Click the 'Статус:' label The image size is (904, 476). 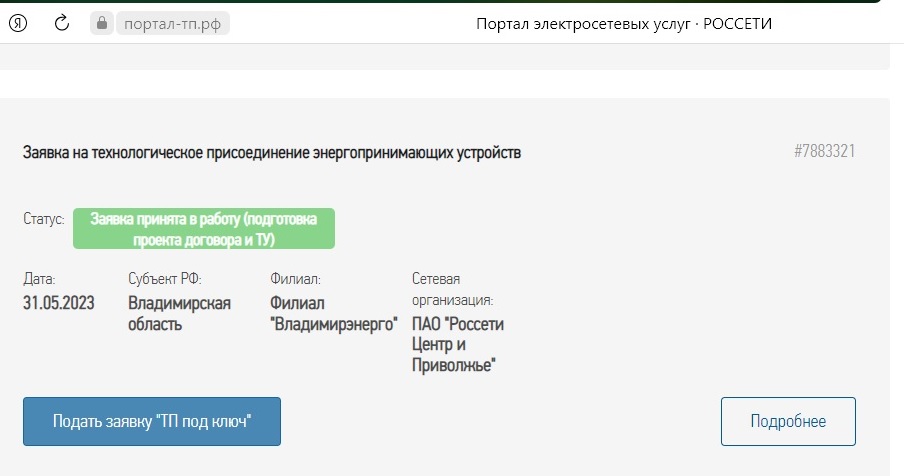pos(44,219)
